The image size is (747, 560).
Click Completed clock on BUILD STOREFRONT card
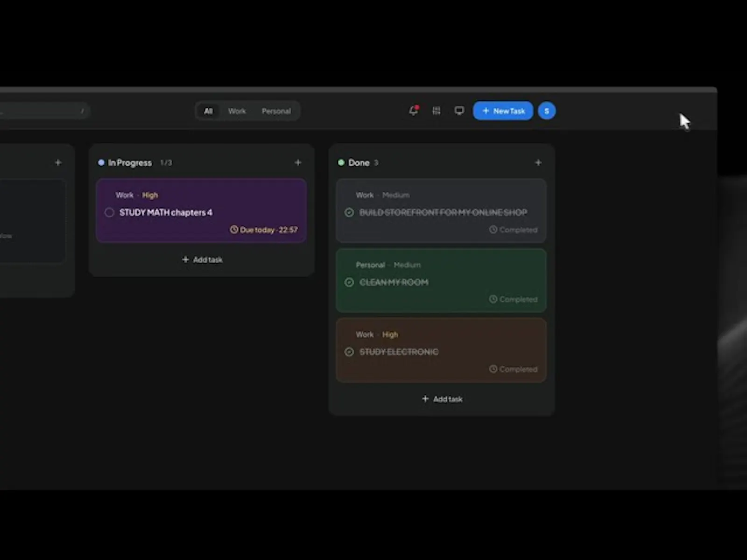point(493,230)
